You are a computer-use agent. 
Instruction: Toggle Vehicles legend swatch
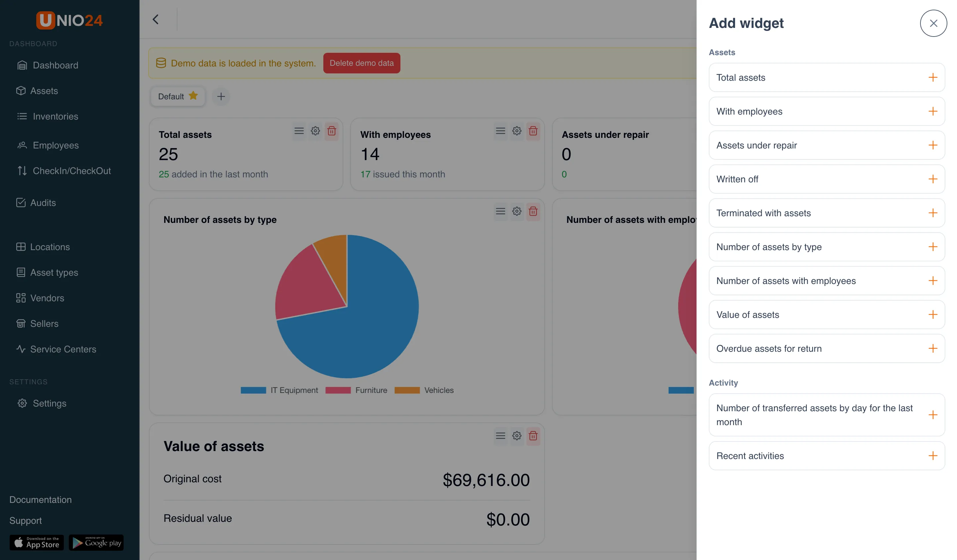(x=407, y=390)
